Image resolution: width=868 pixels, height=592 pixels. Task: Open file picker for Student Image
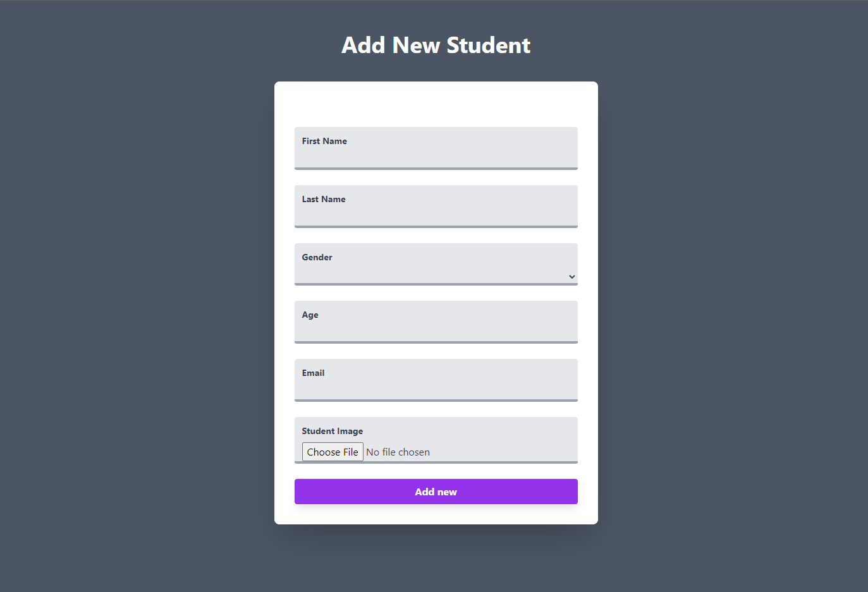coord(333,451)
